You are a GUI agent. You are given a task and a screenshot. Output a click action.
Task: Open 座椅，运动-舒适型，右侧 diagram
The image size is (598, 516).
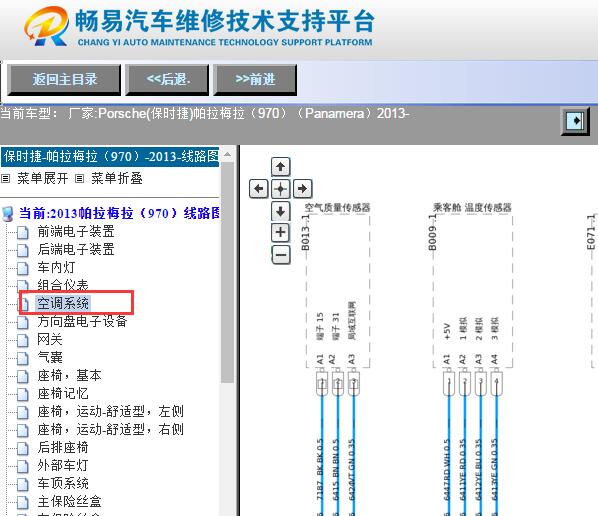[x=111, y=429]
